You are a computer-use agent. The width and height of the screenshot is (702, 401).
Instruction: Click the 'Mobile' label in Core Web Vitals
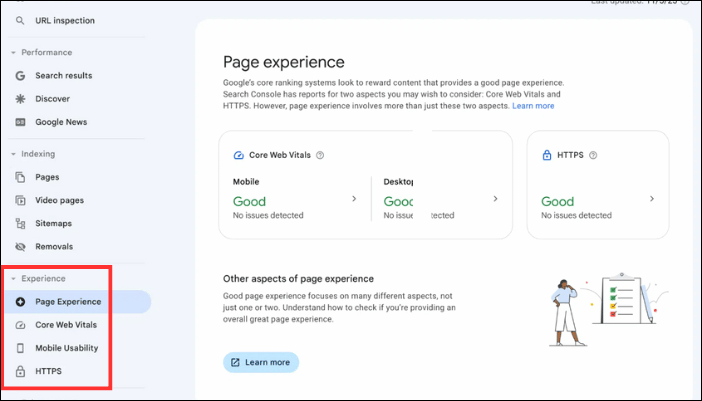coord(246,182)
